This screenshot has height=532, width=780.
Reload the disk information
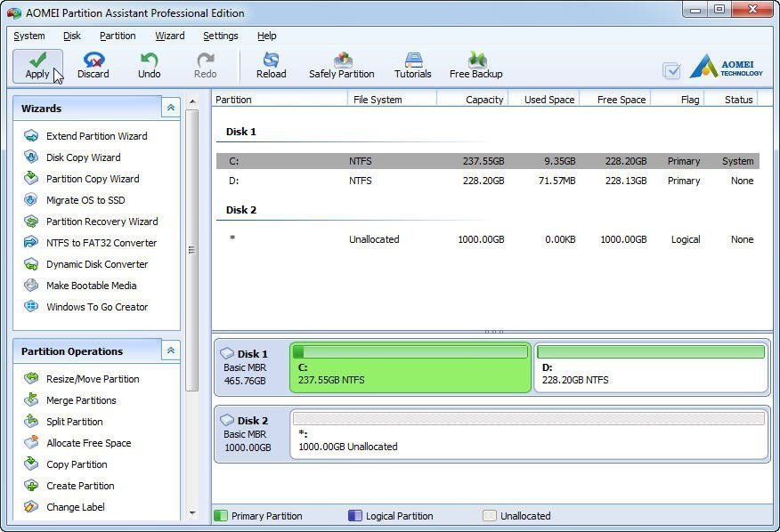(x=271, y=66)
